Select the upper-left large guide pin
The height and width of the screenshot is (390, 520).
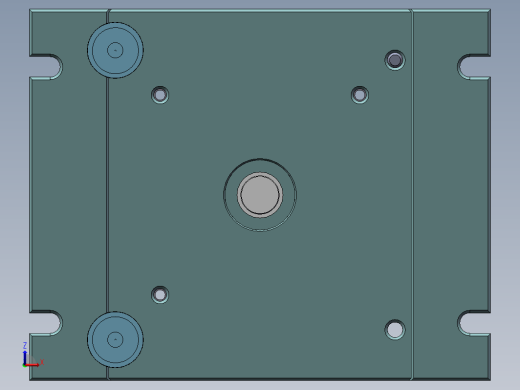[115, 50]
